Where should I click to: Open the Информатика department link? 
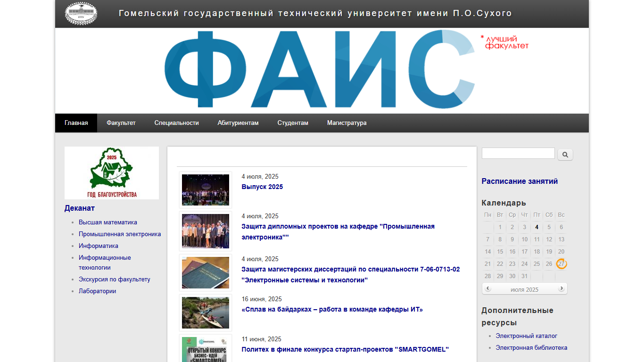point(99,246)
